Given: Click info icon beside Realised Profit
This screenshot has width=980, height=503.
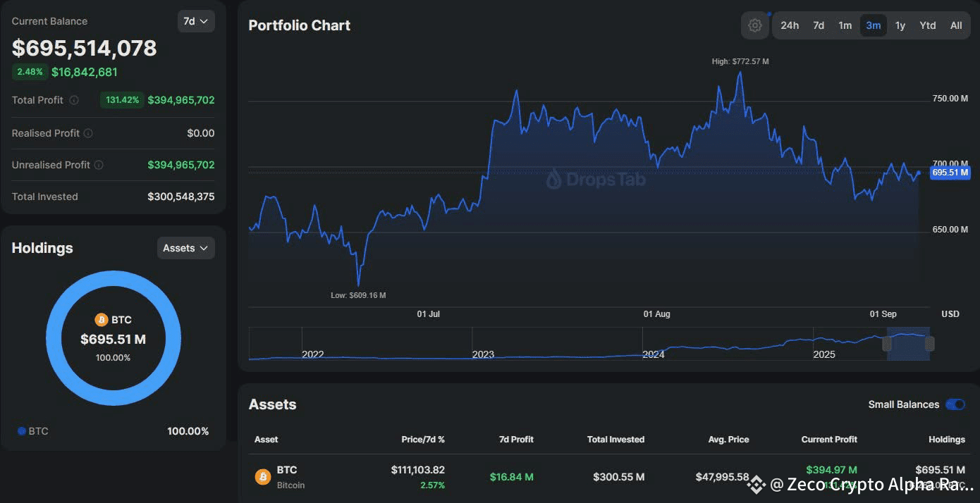Looking at the screenshot, I should click(x=88, y=133).
